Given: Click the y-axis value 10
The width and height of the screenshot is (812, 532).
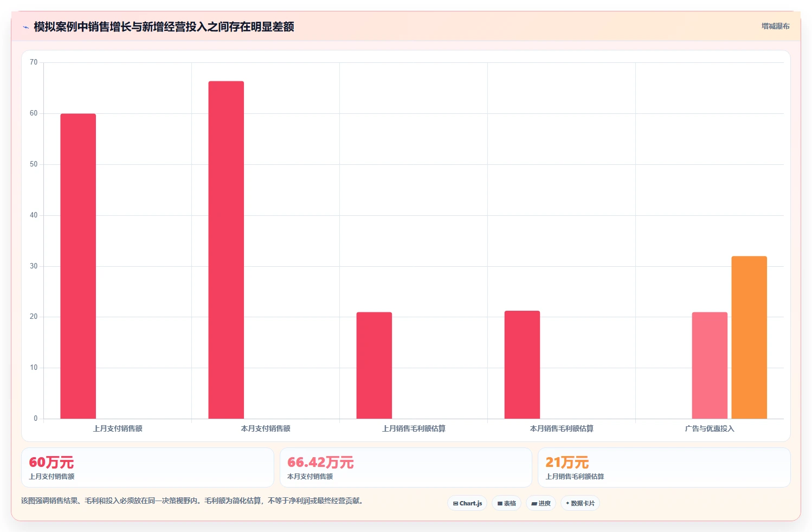Looking at the screenshot, I should [x=34, y=368].
